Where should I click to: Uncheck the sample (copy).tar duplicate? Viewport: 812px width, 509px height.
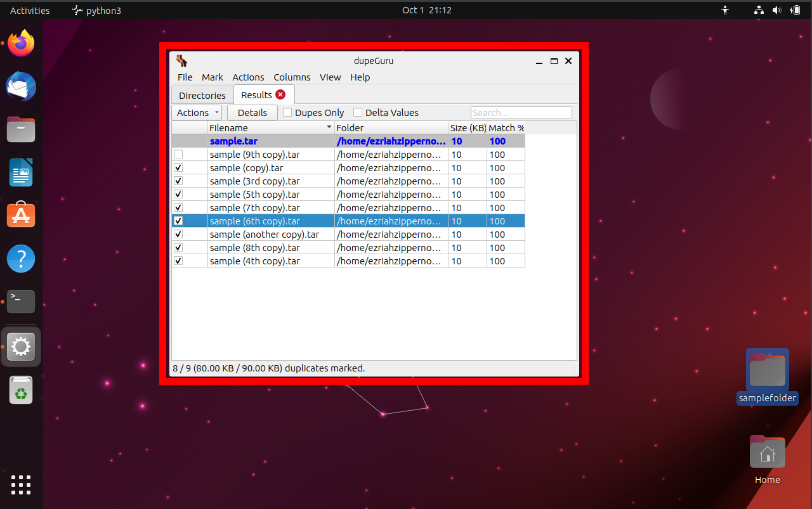tap(178, 167)
